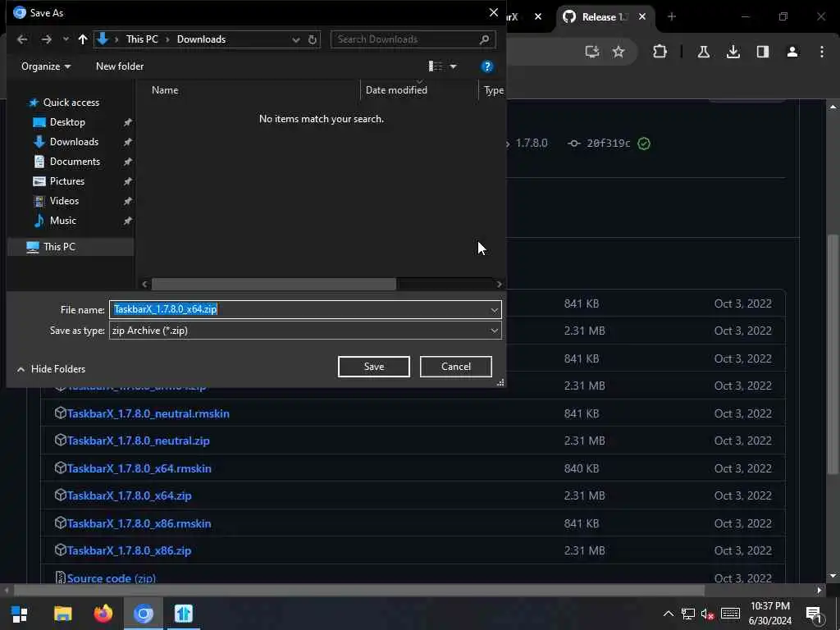The height and width of the screenshot is (630, 840).
Task: Select Desktop in the navigation pane
Action: click(67, 122)
